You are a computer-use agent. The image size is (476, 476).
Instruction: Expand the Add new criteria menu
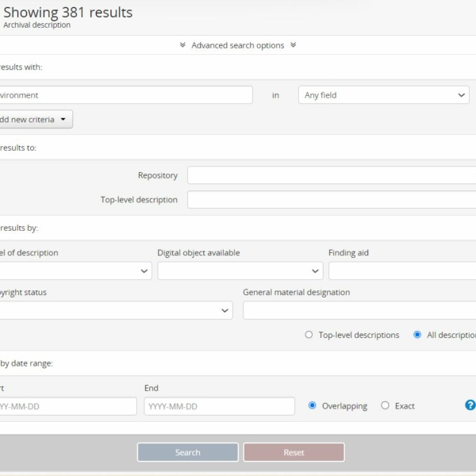tap(36, 119)
